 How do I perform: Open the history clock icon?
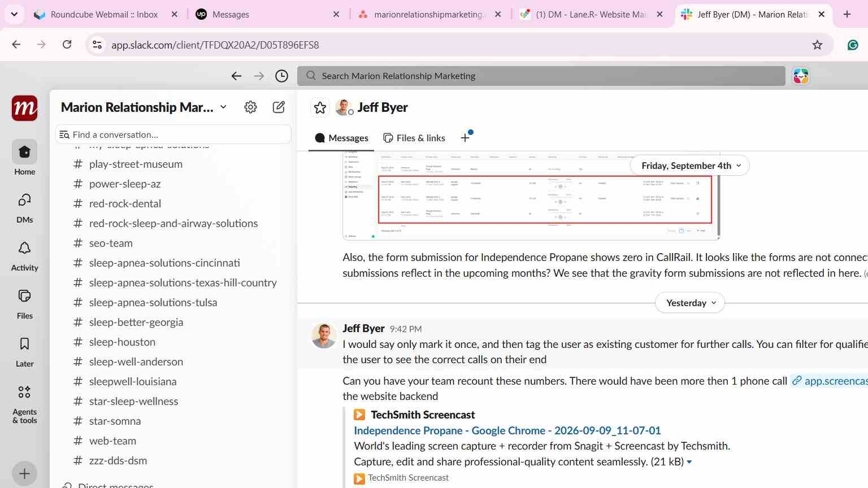click(x=281, y=76)
